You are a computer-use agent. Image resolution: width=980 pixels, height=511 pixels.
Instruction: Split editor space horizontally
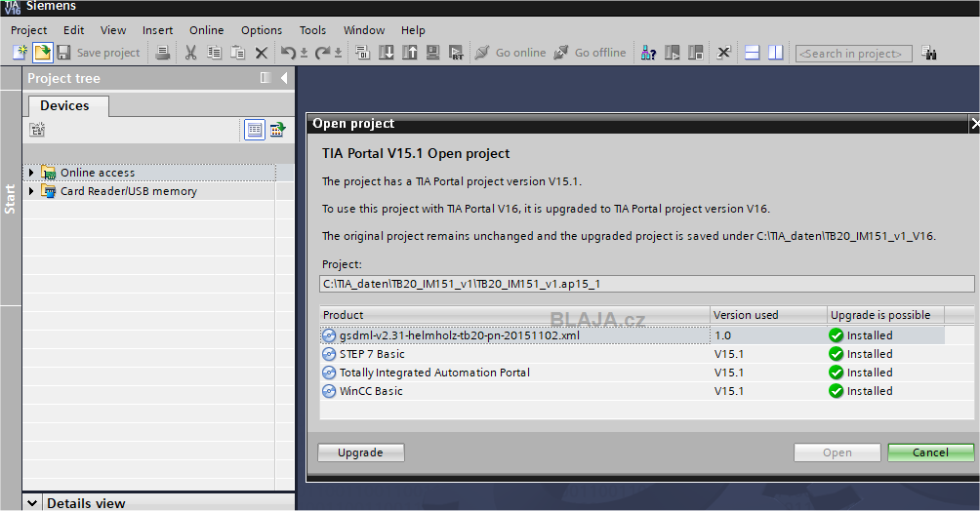click(753, 53)
